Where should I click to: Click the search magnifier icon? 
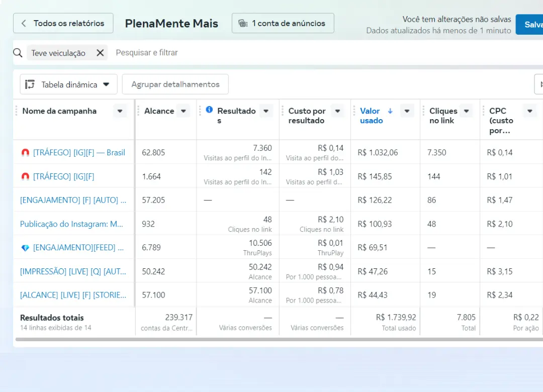coord(18,53)
